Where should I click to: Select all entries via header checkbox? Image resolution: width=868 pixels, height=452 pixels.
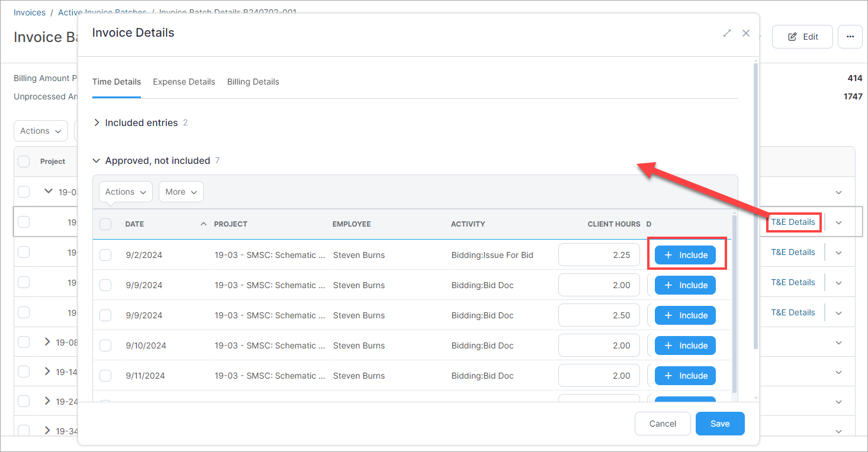105,224
